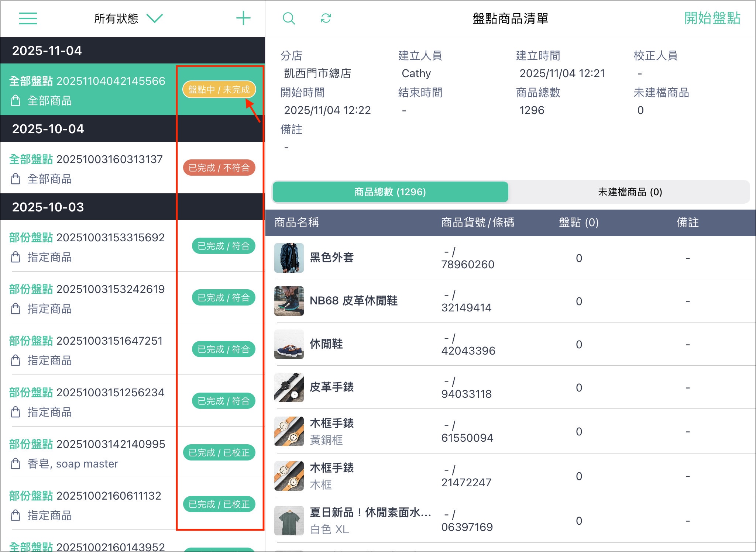The height and width of the screenshot is (552, 756).
Task: Expand the 所有狀態 status filter
Action: [x=128, y=18]
